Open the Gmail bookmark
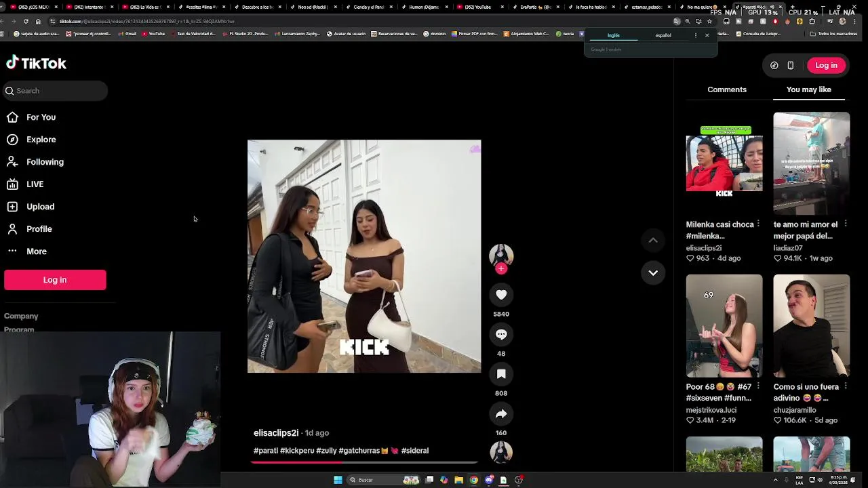Image resolution: width=868 pixels, height=488 pixels. click(127, 33)
